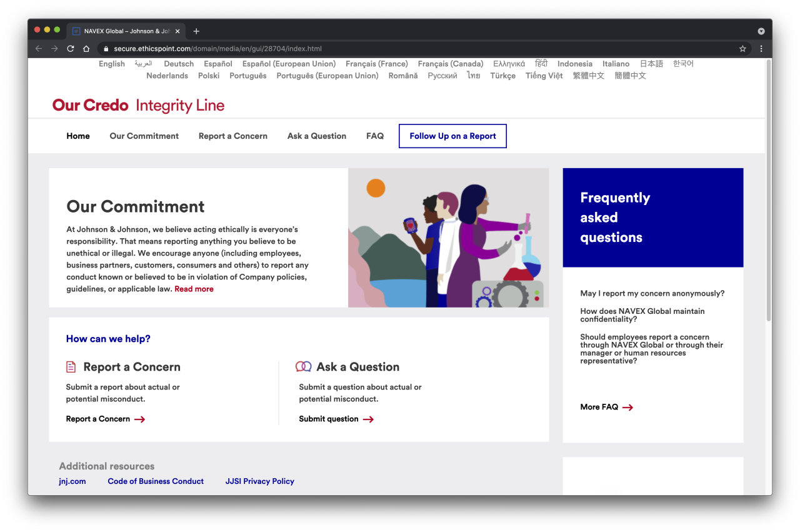Click the page vertical scrollbar

tap(769, 191)
